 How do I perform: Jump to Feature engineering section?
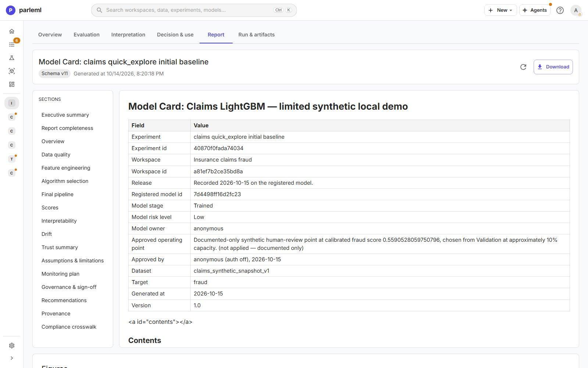coord(66,168)
